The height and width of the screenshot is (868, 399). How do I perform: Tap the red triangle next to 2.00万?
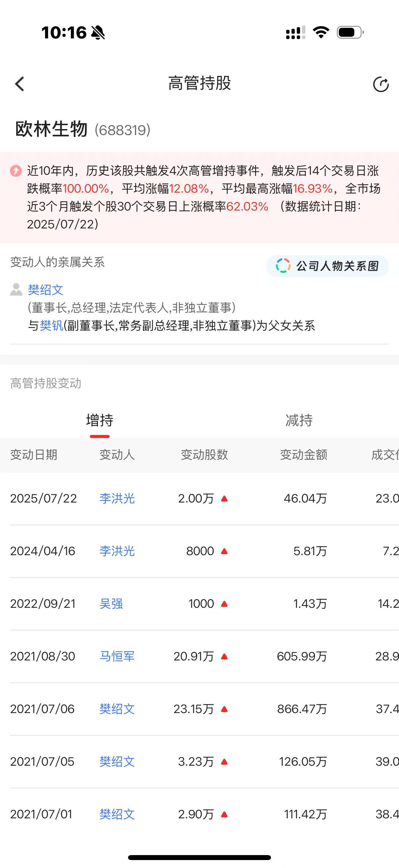point(224,499)
